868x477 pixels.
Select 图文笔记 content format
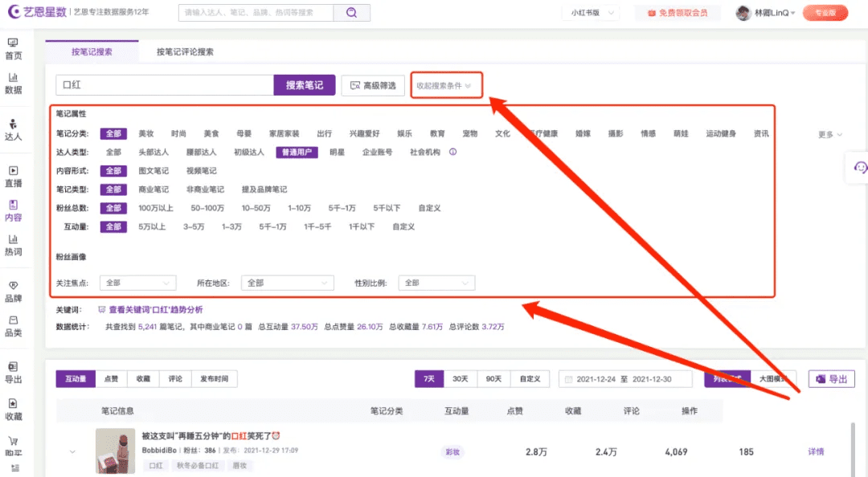point(154,171)
